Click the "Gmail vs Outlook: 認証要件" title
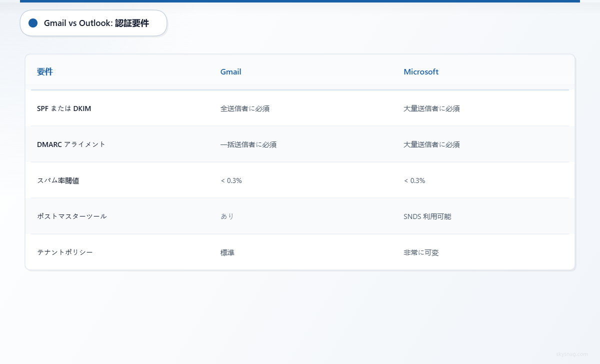Image resolution: width=600 pixels, height=364 pixels. click(96, 23)
